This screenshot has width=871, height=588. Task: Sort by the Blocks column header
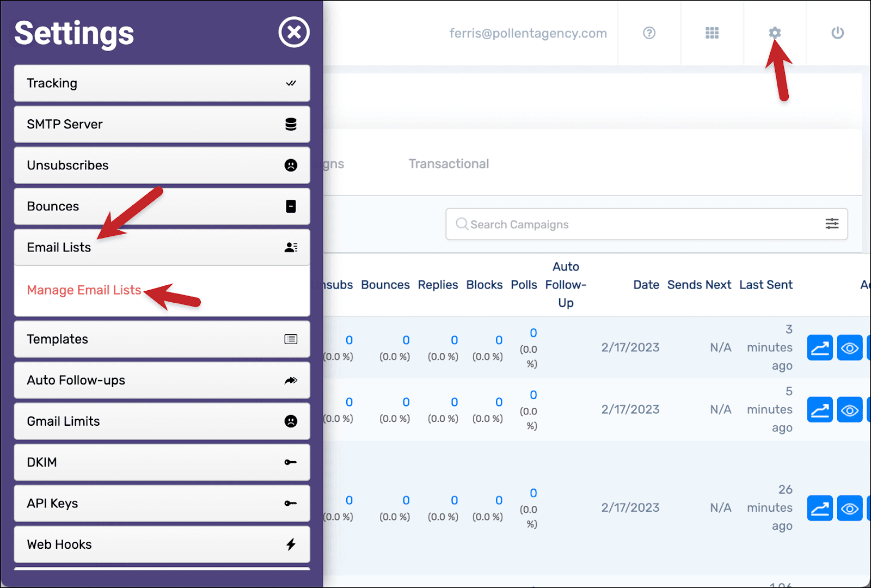484,285
